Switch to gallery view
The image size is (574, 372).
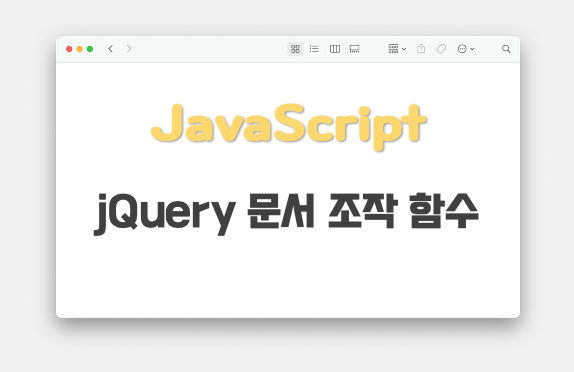354,49
